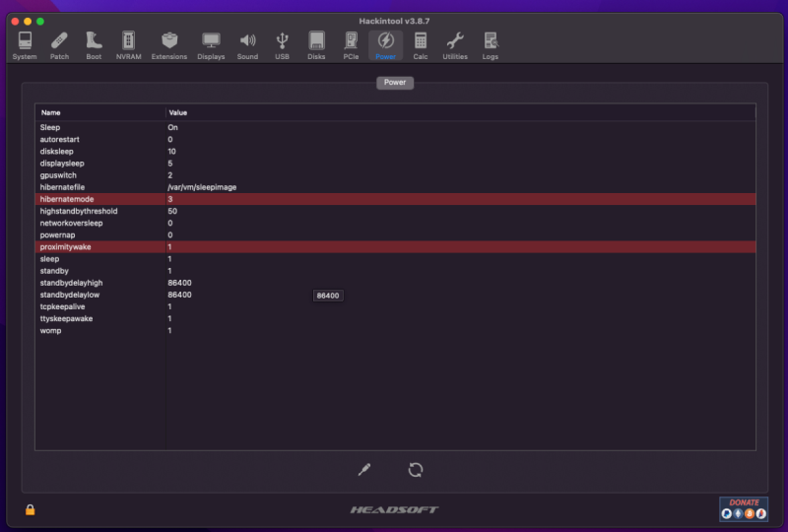Screen dimensions: 788x532
Task: Open the Patch tool
Action: pos(59,45)
